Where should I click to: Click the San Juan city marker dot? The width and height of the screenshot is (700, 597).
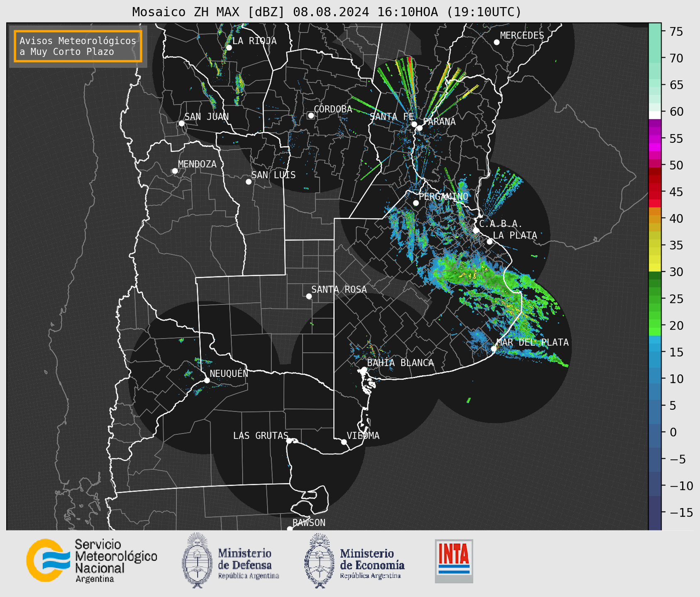pos(181,123)
